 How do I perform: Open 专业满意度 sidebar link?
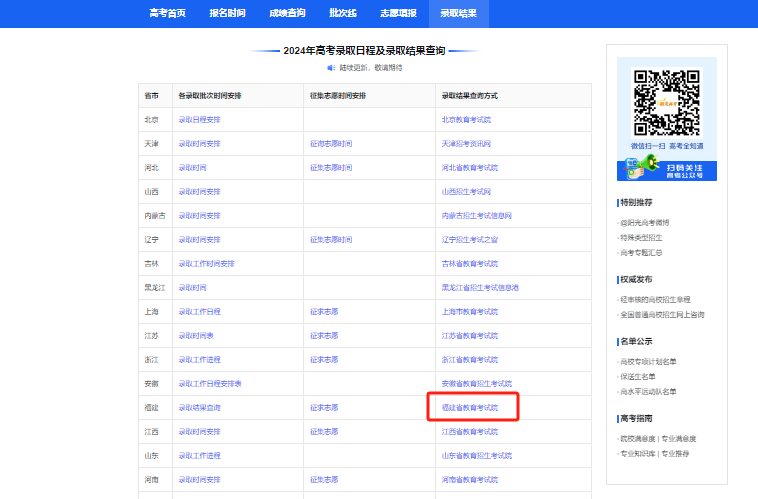[x=679, y=439]
